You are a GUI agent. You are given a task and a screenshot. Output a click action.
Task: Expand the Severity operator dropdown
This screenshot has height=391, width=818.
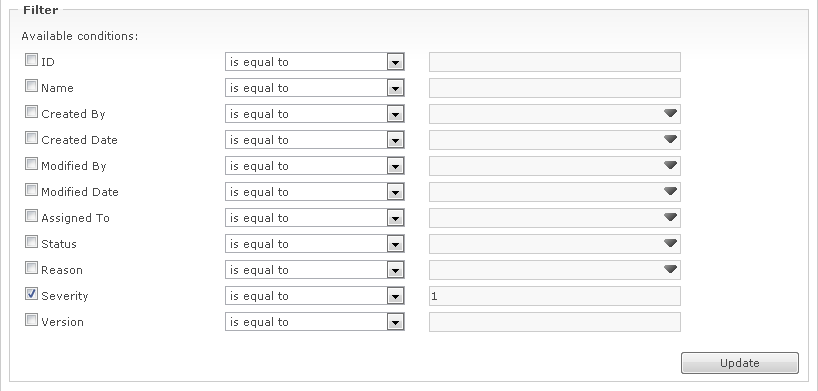[x=315, y=296]
